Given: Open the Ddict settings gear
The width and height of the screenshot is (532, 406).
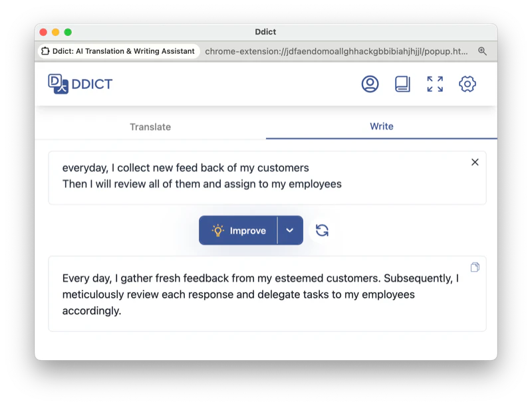Looking at the screenshot, I should tap(467, 84).
